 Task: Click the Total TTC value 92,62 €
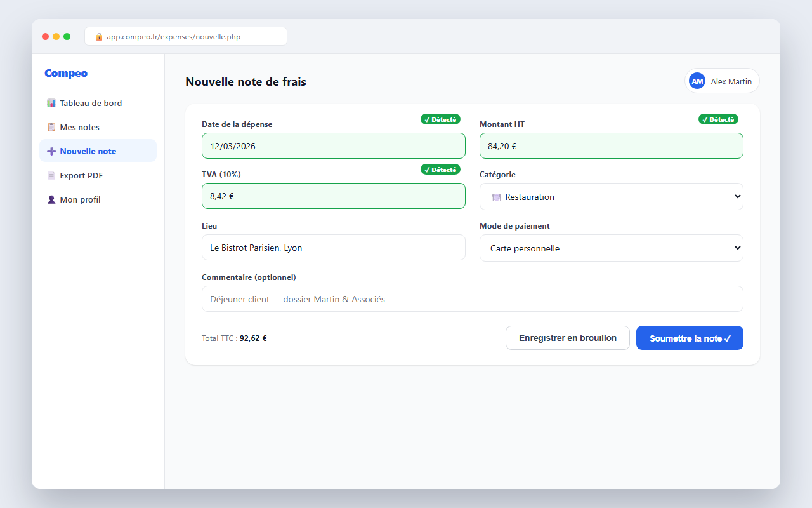pos(253,338)
